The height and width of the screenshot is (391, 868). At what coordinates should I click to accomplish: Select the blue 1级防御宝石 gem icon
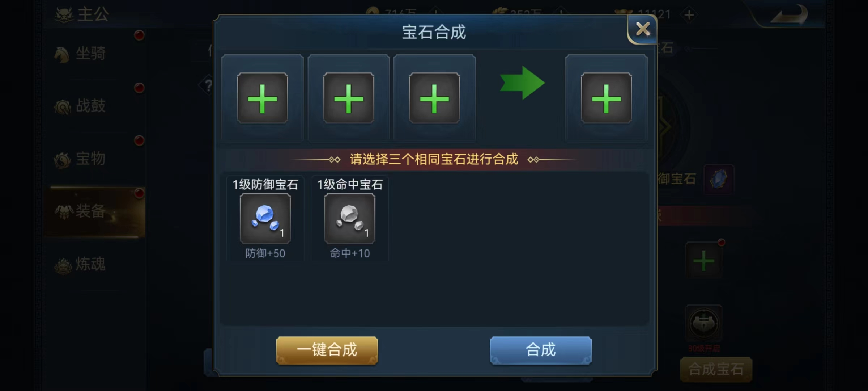(x=265, y=218)
